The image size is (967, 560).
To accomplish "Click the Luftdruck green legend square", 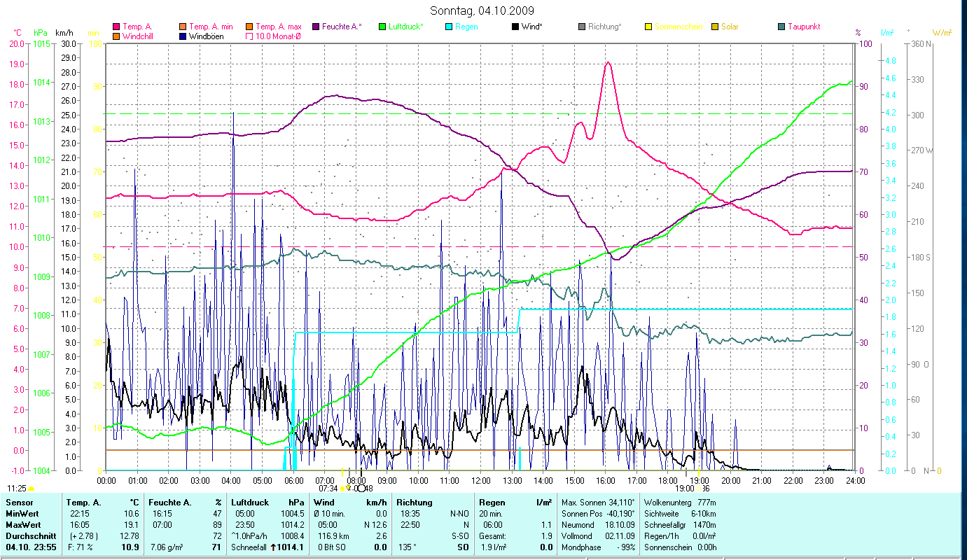I will pyautogui.click(x=382, y=27).
